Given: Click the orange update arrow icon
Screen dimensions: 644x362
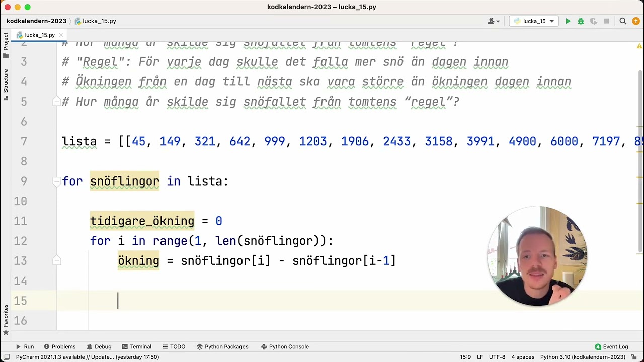Looking at the screenshot, I should [x=636, y=21].
